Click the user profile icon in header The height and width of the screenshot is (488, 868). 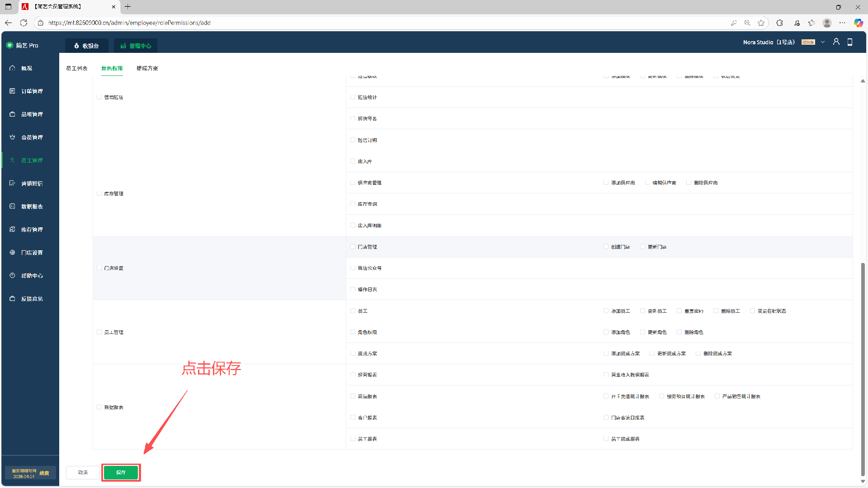[x=836, y=42]
